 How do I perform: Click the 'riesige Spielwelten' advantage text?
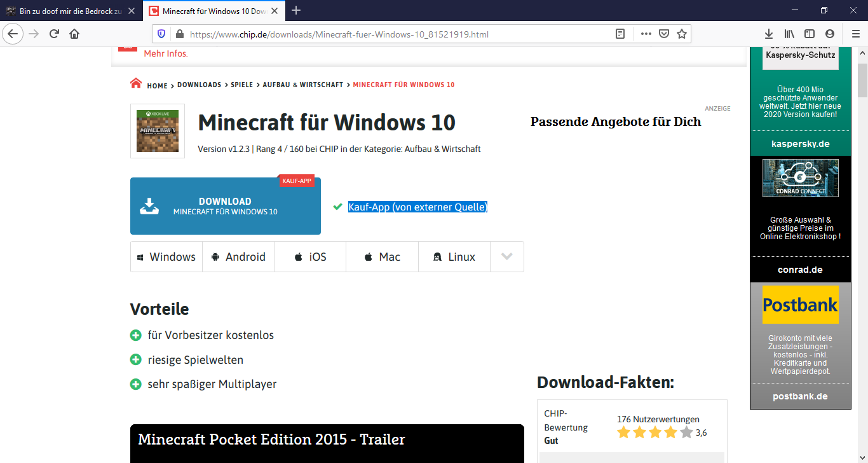[196, 360]
